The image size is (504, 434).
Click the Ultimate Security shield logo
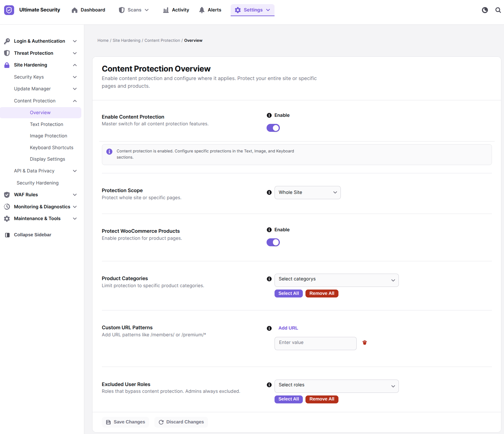click(x=9, y=10)
